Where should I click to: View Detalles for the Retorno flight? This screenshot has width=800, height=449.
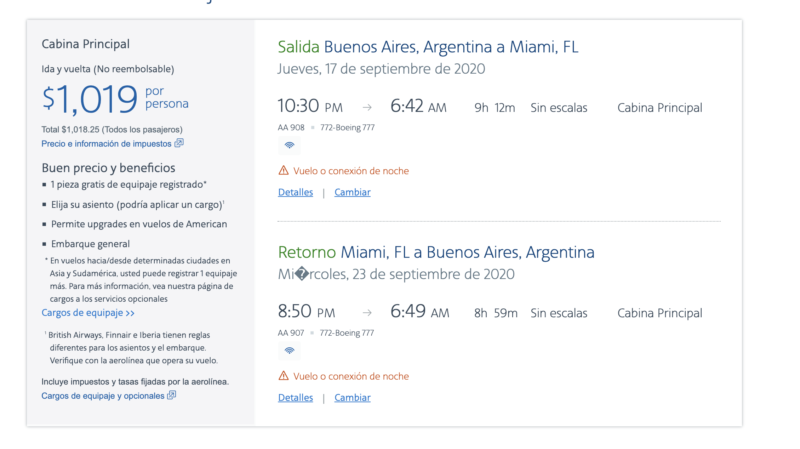[x=295, y=398]
